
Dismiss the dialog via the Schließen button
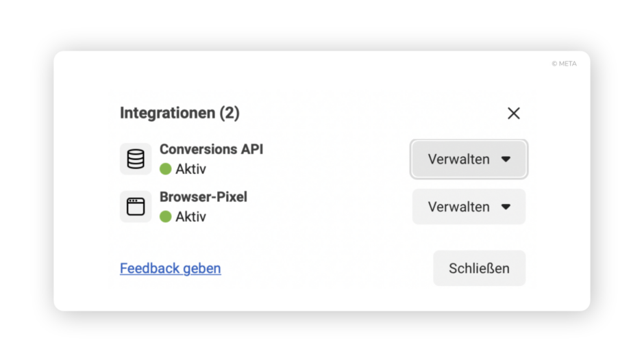coord(480,268)
